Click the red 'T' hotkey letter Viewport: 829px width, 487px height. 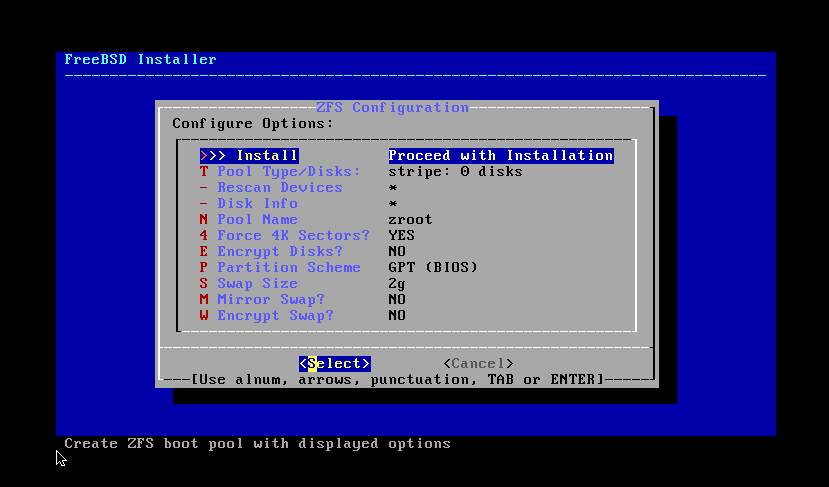click(x=204, y=172)
